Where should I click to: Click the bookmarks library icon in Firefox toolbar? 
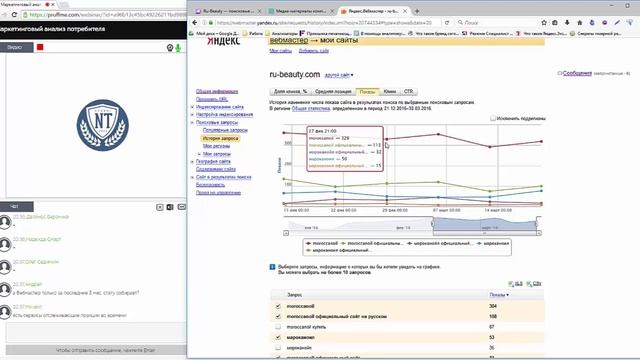click(x=555, y=23)
